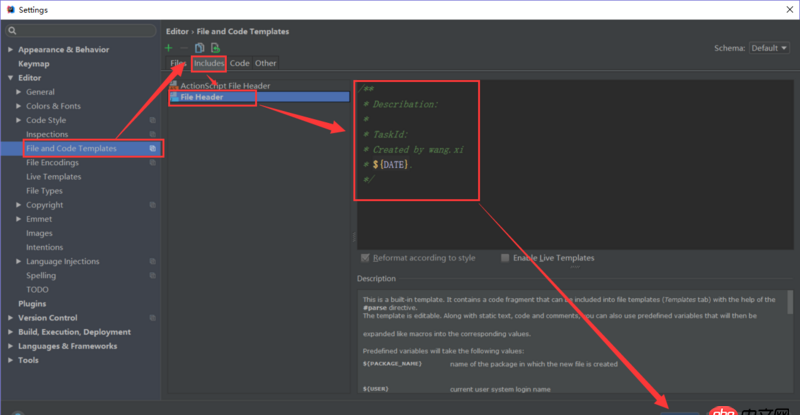This screenshot has width=800, height=415.
Task: Click the project-level icon beside File Encodings
Action: [x=152, y=162]
